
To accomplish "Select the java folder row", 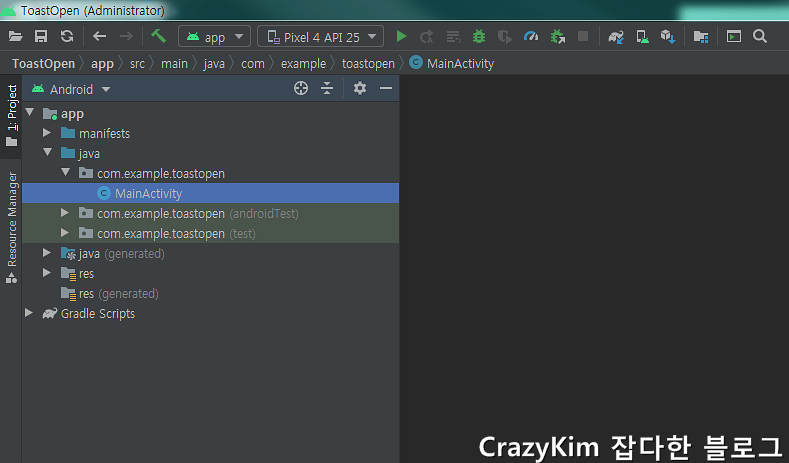I will (211, 153).
